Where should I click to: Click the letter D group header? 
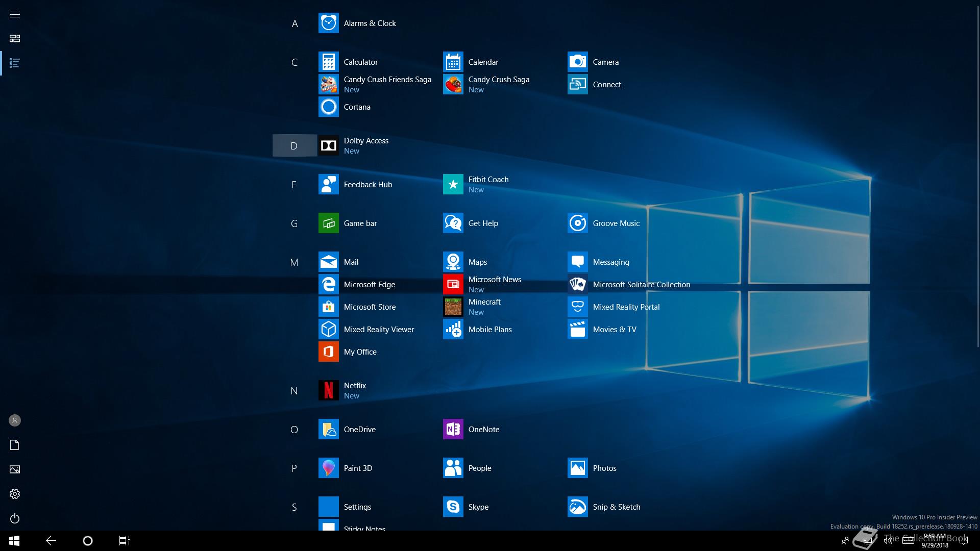[x=294, y=146]
